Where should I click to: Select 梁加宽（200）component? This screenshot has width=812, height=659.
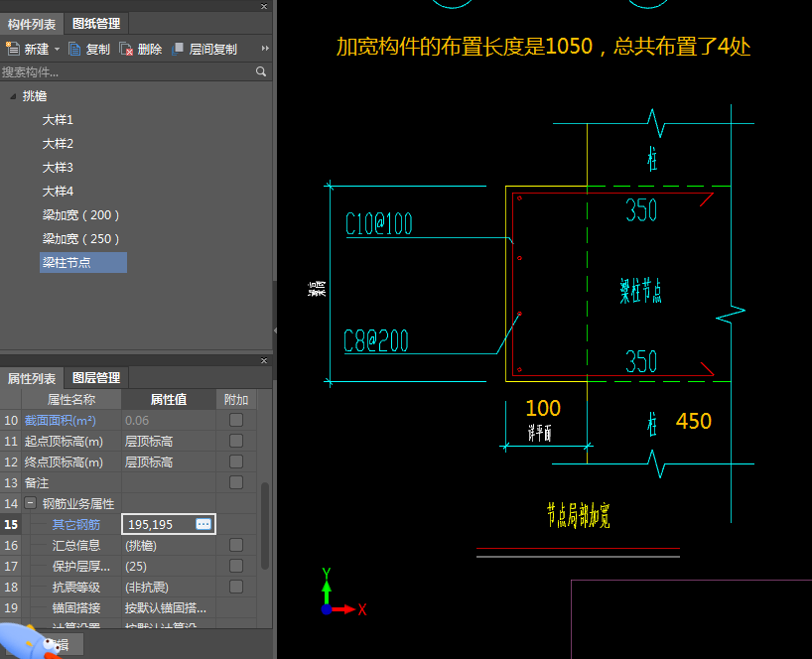coord(80,215)
